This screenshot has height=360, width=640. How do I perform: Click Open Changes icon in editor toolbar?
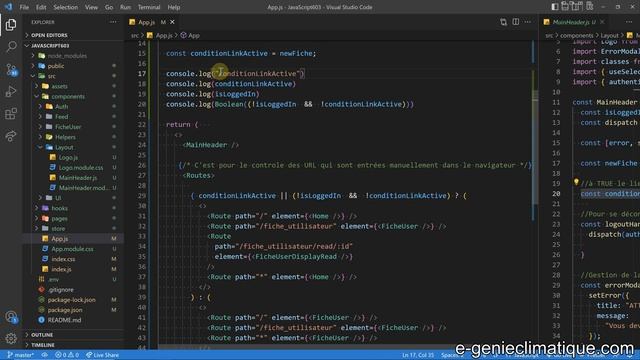[x=503, y=22]
